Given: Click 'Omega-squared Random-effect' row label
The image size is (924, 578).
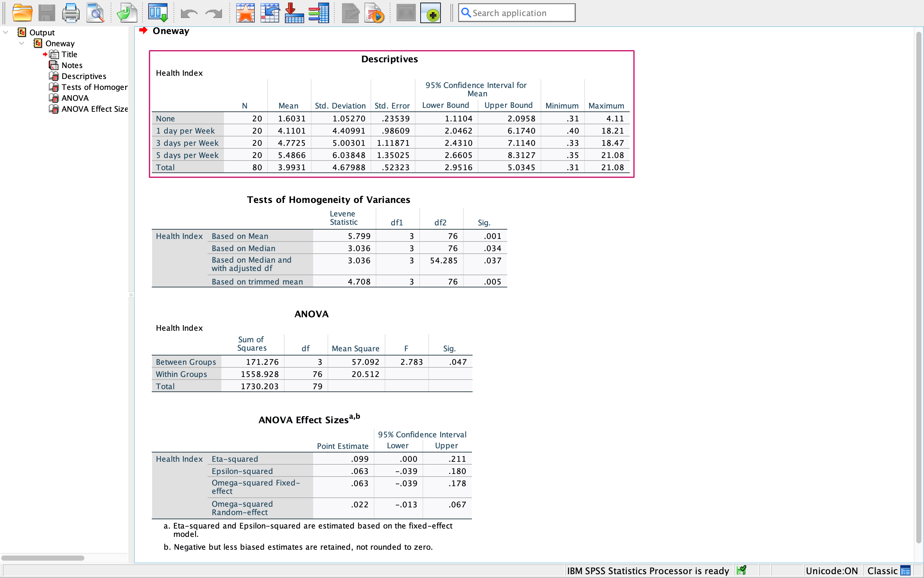Looking at the screenshot, I should [x=242, y=508].
